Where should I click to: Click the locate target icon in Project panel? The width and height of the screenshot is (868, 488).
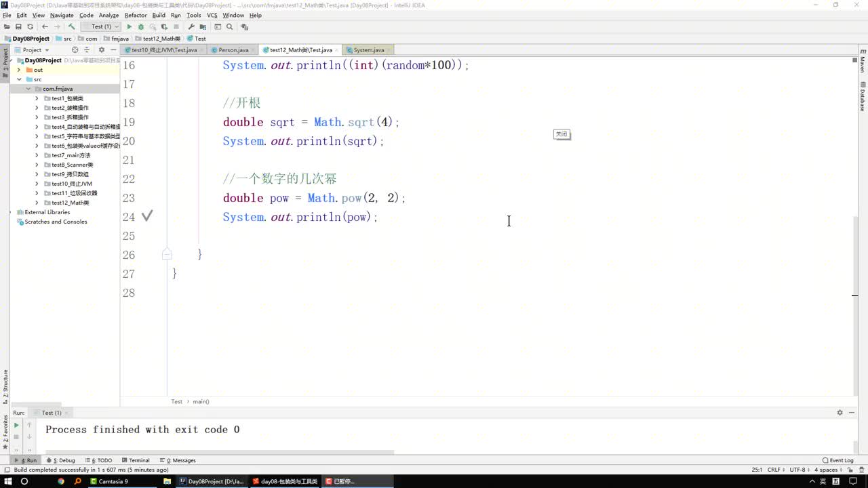[x=75, y=50]
